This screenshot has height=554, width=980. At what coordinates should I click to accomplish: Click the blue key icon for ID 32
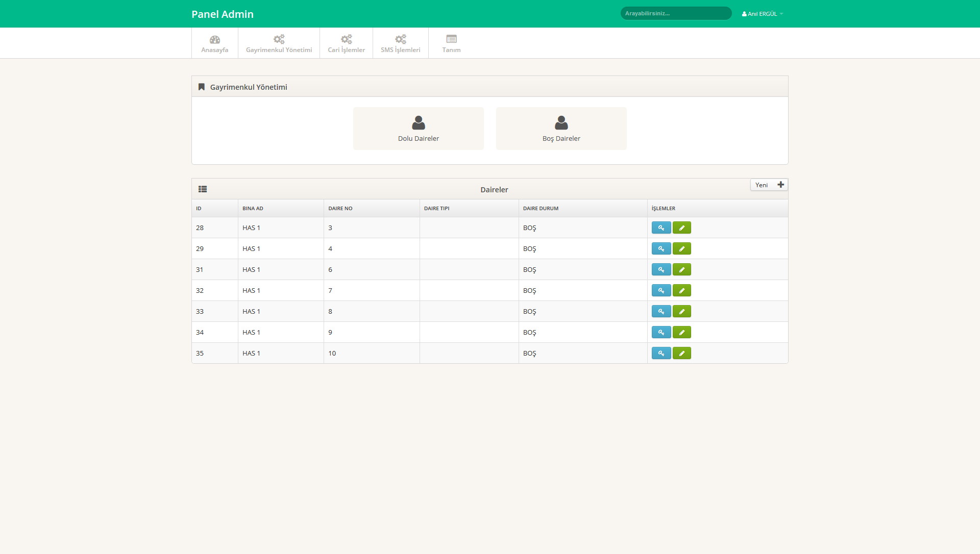[x=661, y=290]
